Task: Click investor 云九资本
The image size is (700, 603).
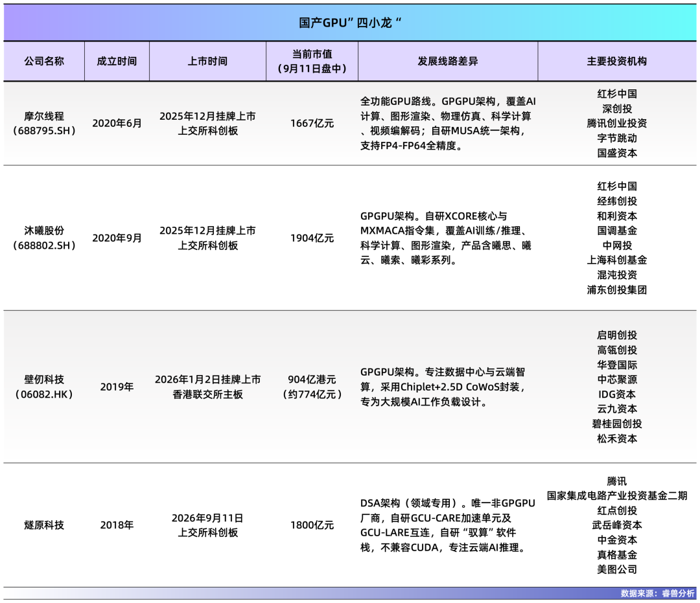Action: 617,409
